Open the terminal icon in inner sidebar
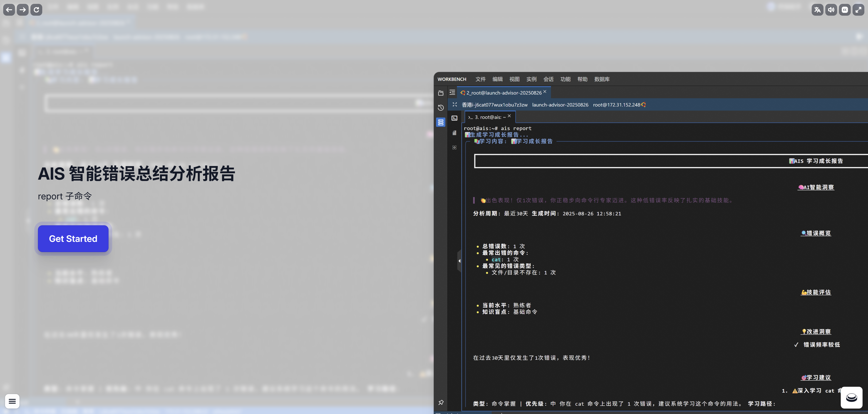Viewport: 868px width, 414px height. click(x=455, y=118)
